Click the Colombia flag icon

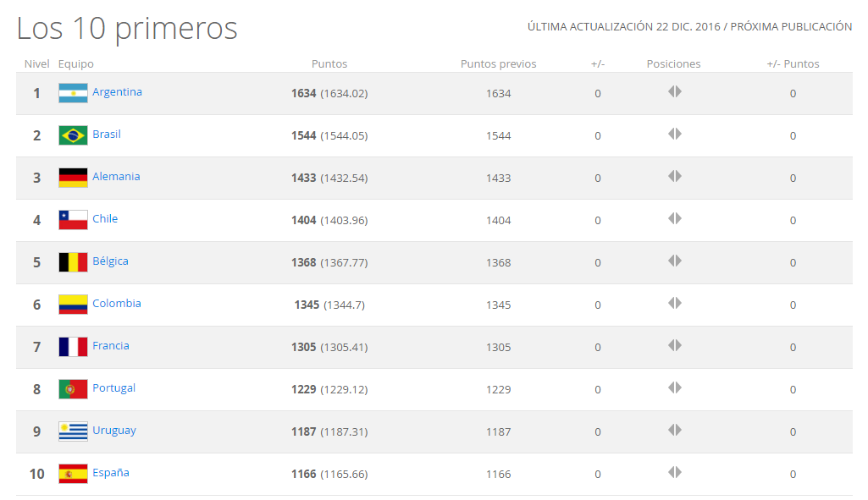(73, 305)
